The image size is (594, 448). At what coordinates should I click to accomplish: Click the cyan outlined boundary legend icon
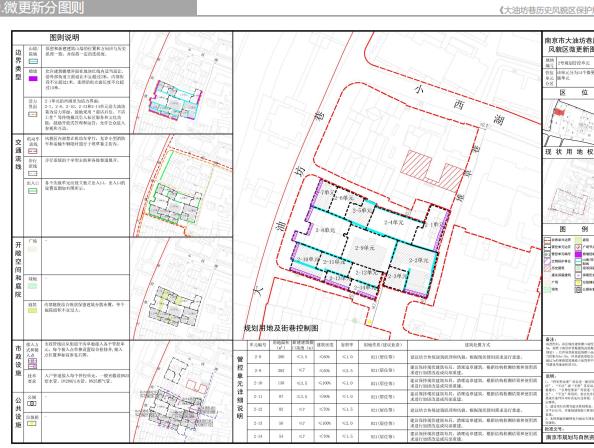point(33,61)
